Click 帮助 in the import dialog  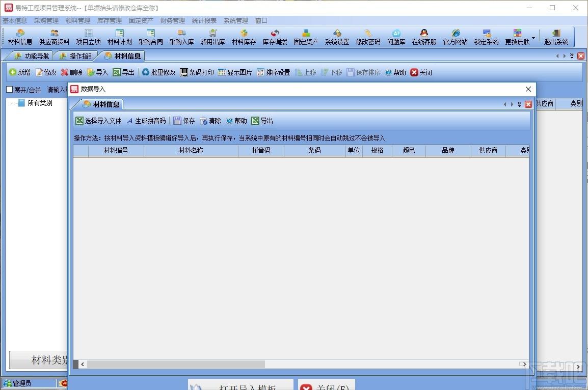click(x=236, y=121)
